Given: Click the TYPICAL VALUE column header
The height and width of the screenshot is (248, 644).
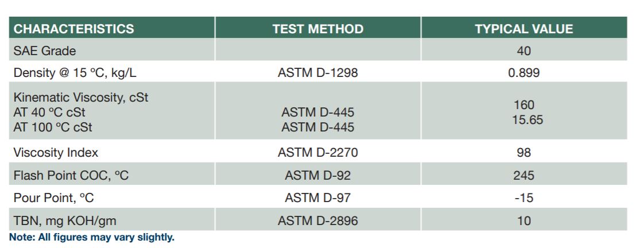Looking at the screenshot, I should (523, 29).
